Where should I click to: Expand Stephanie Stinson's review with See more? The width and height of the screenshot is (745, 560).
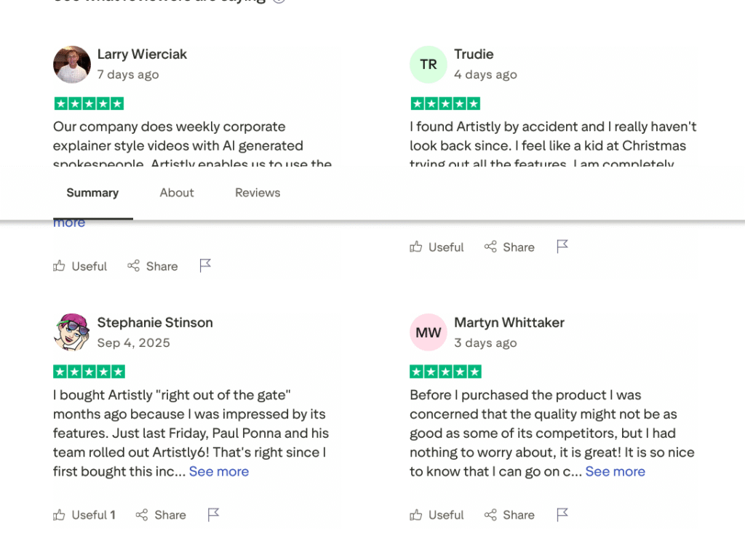click(219, 471)
